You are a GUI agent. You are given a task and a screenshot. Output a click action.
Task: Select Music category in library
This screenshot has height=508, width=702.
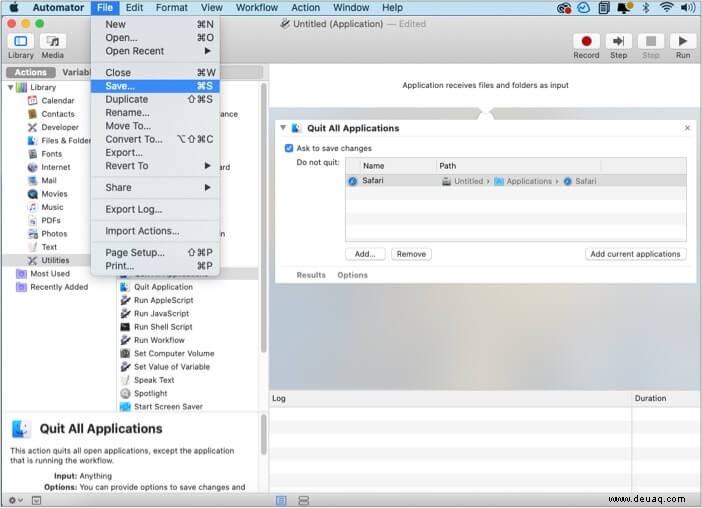coord(52,207)
